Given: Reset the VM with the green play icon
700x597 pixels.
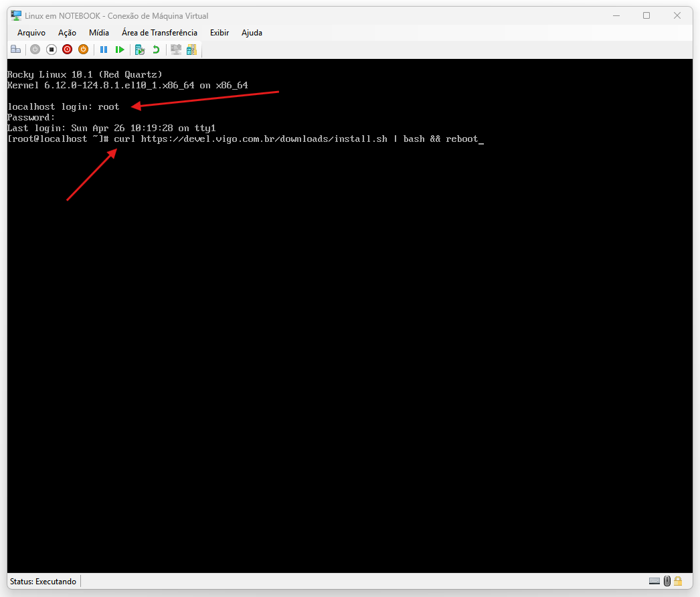Looking at the screenshot, I should click(120, 50).
